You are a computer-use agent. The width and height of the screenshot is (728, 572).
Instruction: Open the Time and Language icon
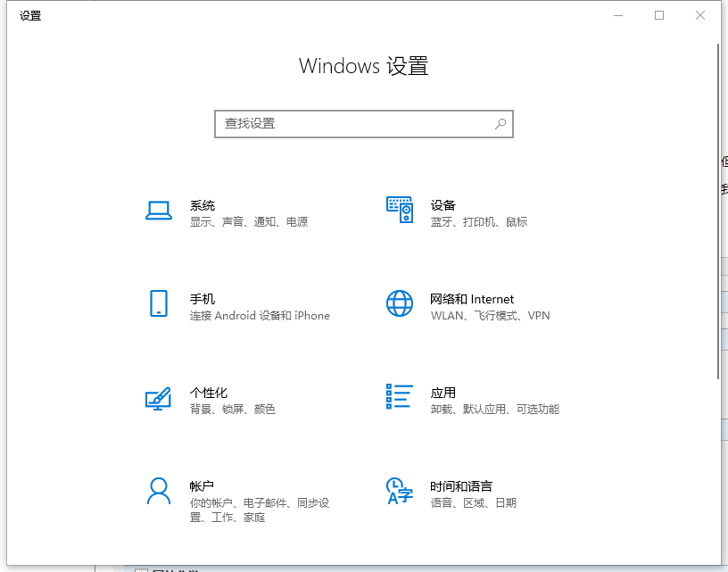(x=400, y=491)
